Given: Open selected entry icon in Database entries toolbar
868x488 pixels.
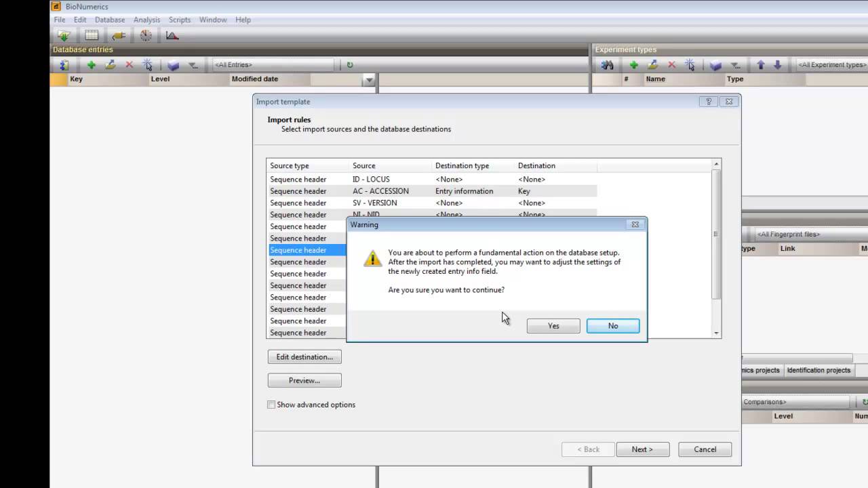Looking at the screenshot, I should pos(110,65).
